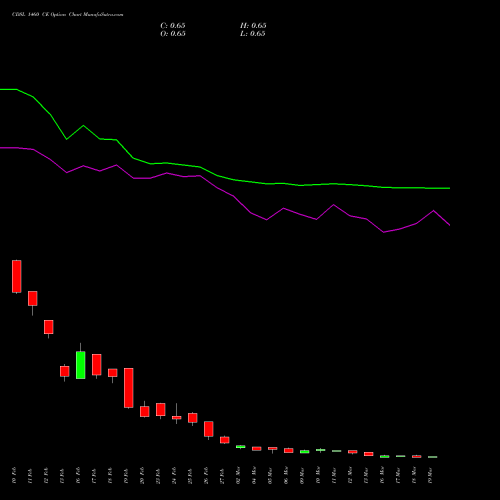Click the CDSL 1460 CE Options chart title
Image resolution: width=500 pixels, height=500 pixels.
68,15
